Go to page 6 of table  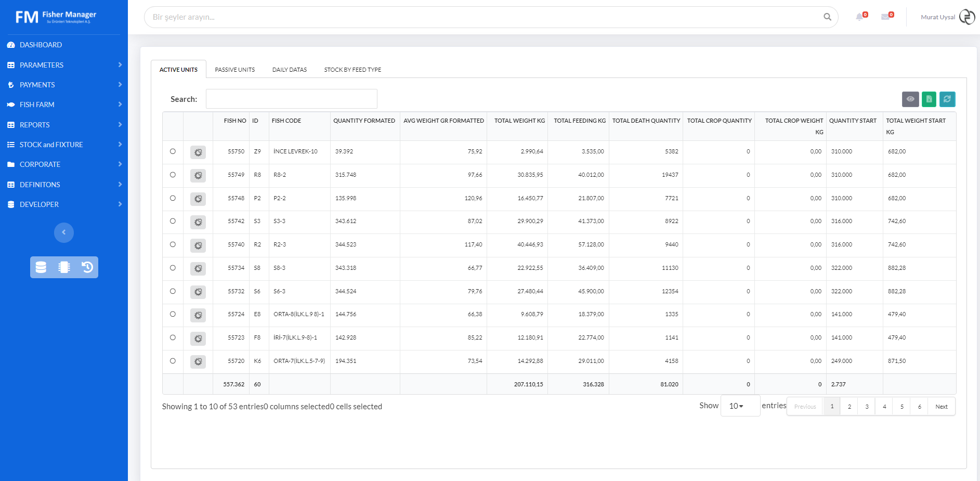click(x=920, y=407)
